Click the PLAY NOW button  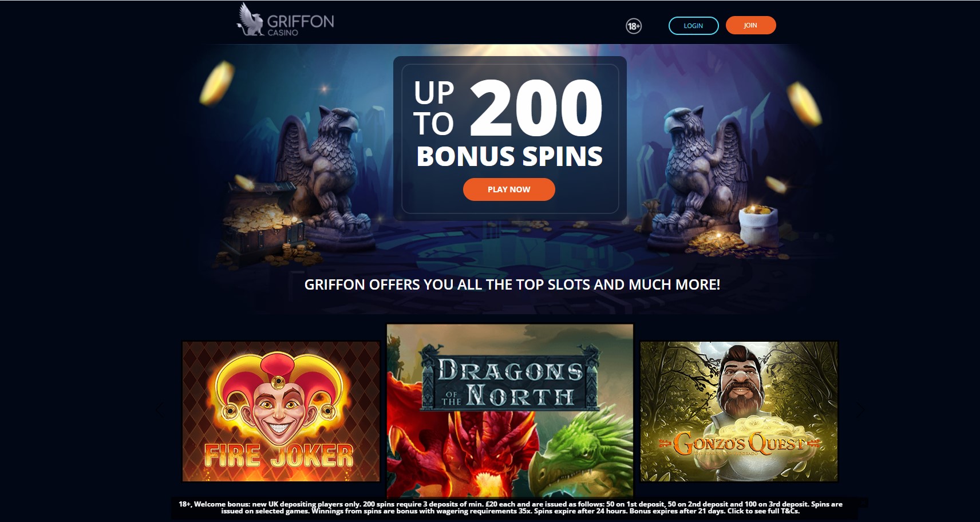pyautogui.click(x=509, y=189)
